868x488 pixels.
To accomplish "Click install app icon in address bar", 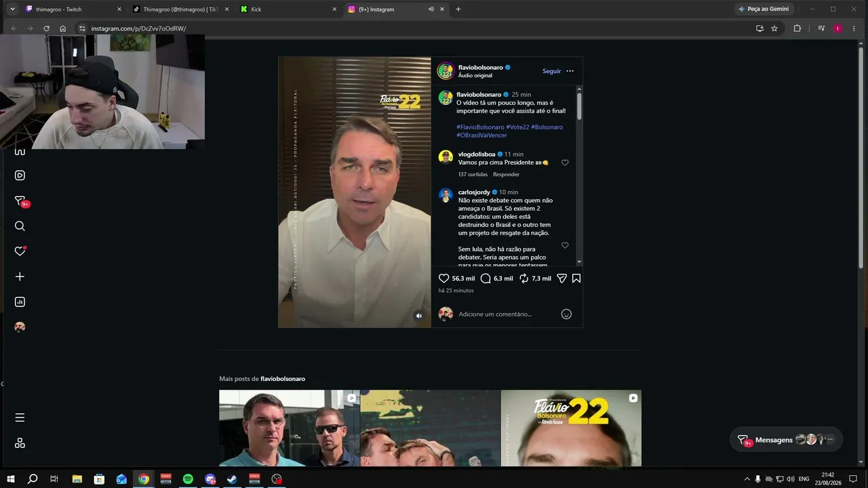I will (759, 28).
